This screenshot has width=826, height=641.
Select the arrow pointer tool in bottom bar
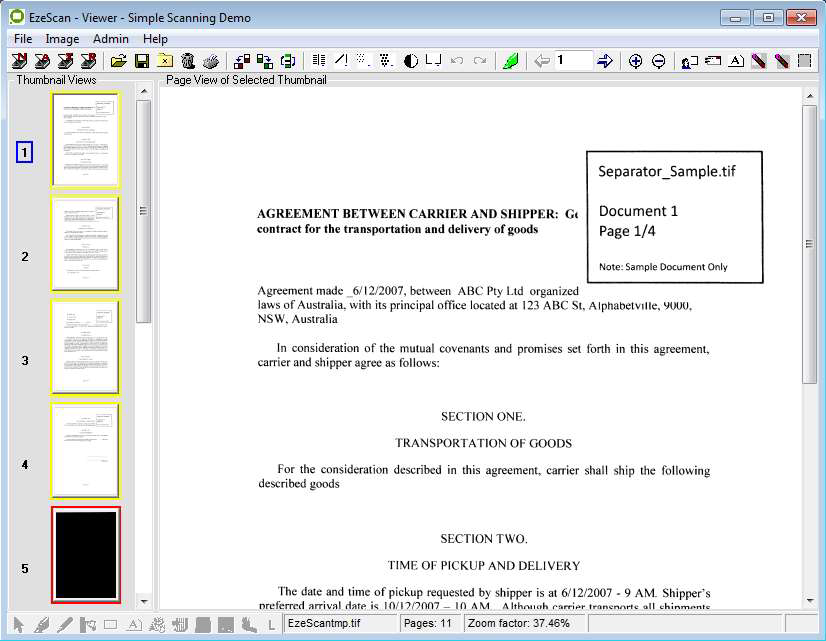tap(18, 625)
